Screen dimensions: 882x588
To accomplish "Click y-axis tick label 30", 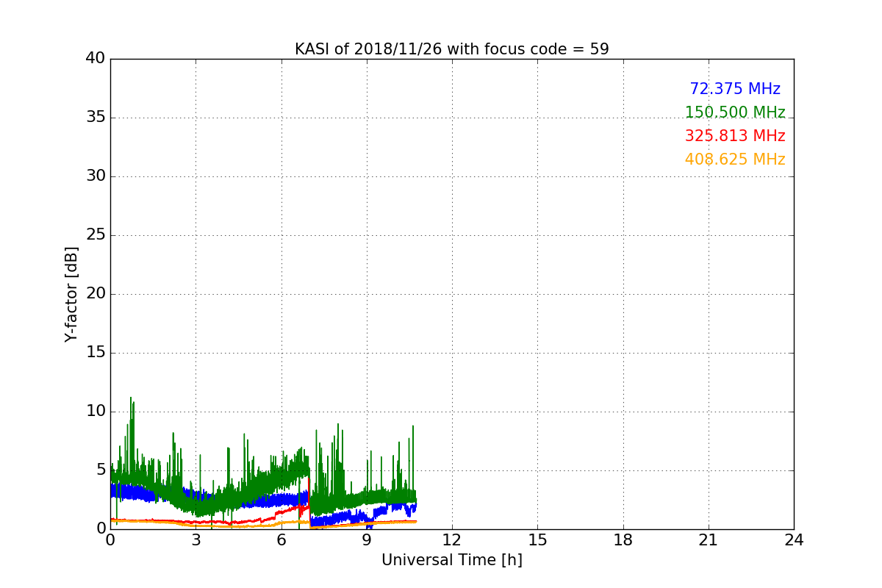I will 96,176.
